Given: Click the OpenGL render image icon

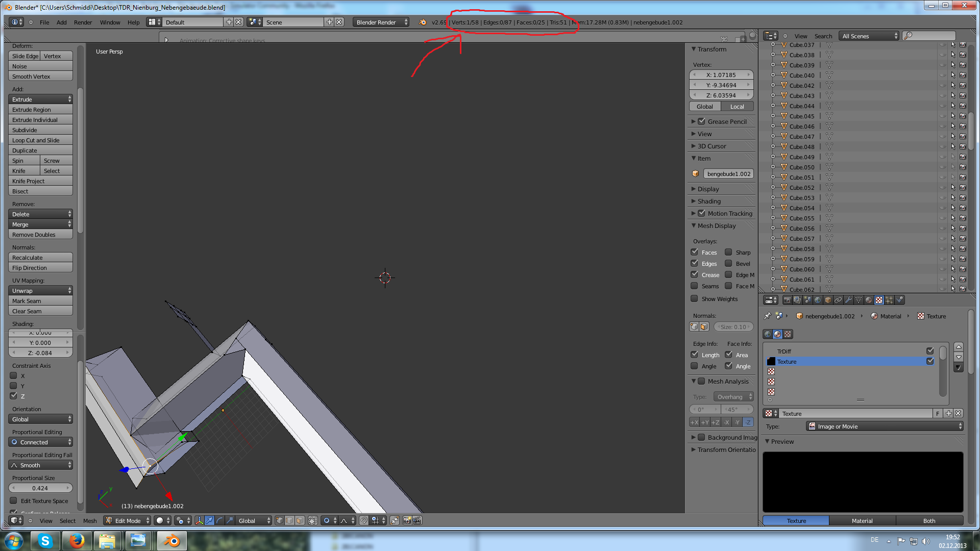Looking at the screenshot, I should tap(407, 520).
